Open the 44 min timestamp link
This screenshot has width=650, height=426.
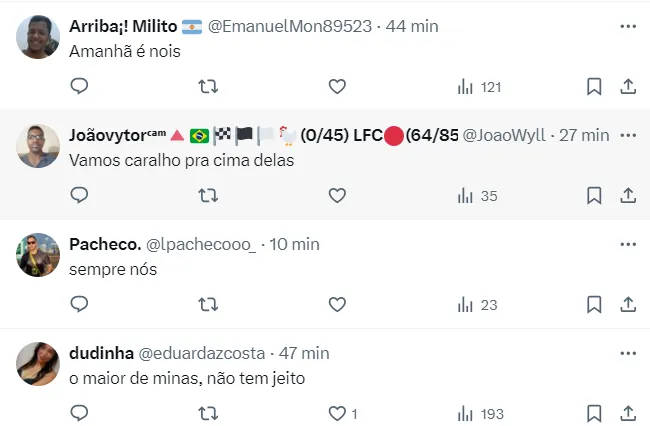click(412, 26)
